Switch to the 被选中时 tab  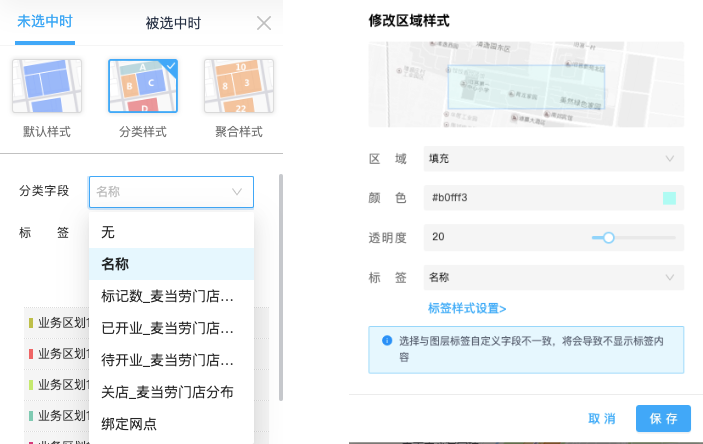tap(173, 23)
